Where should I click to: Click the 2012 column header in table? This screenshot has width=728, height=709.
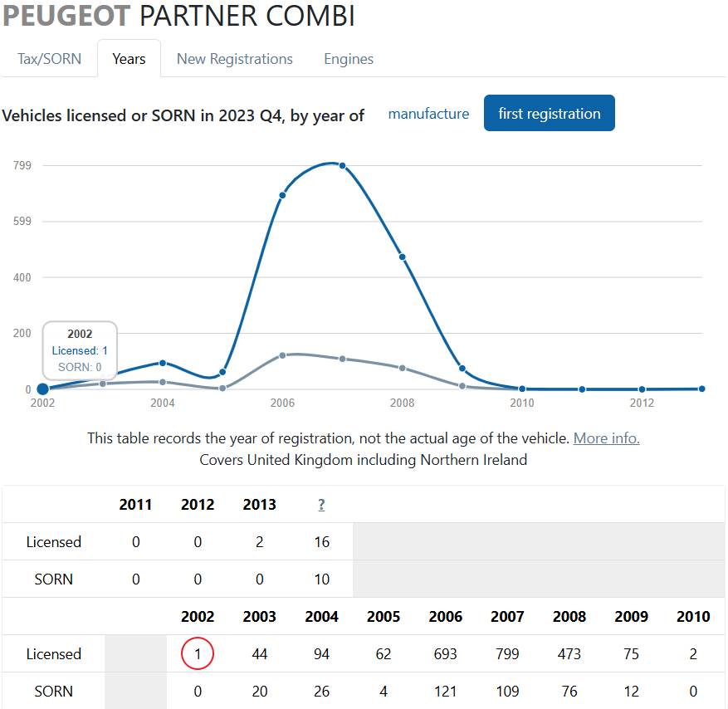click(198, 505)
